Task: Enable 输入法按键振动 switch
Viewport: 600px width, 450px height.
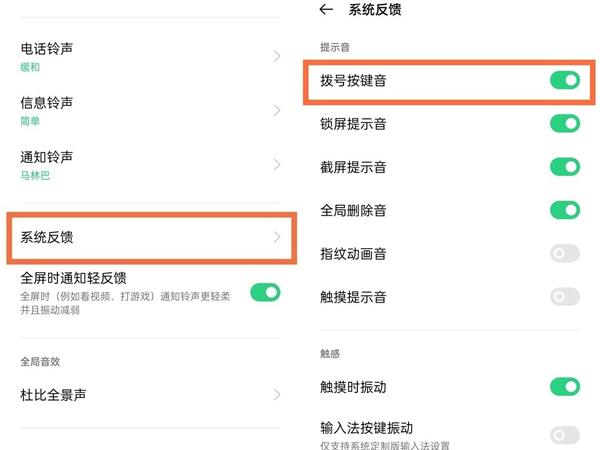Action: tap(564, 434)
